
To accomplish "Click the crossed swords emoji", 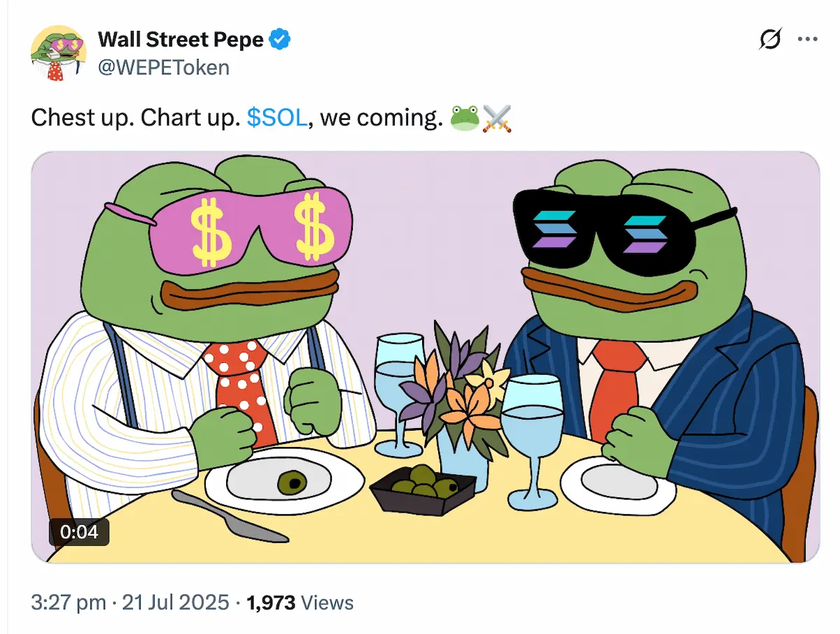I will click(x=497, y=118).
